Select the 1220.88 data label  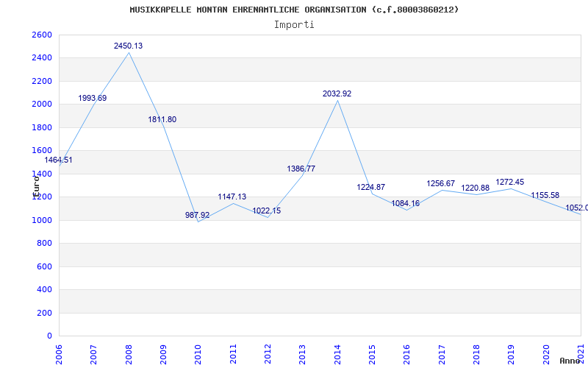(475, 188)
